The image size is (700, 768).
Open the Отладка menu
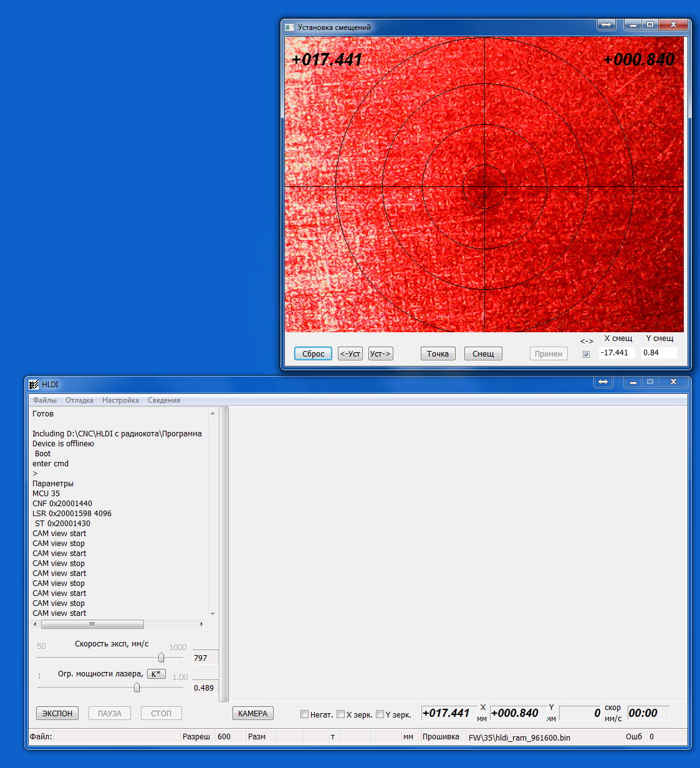[79, 400]
